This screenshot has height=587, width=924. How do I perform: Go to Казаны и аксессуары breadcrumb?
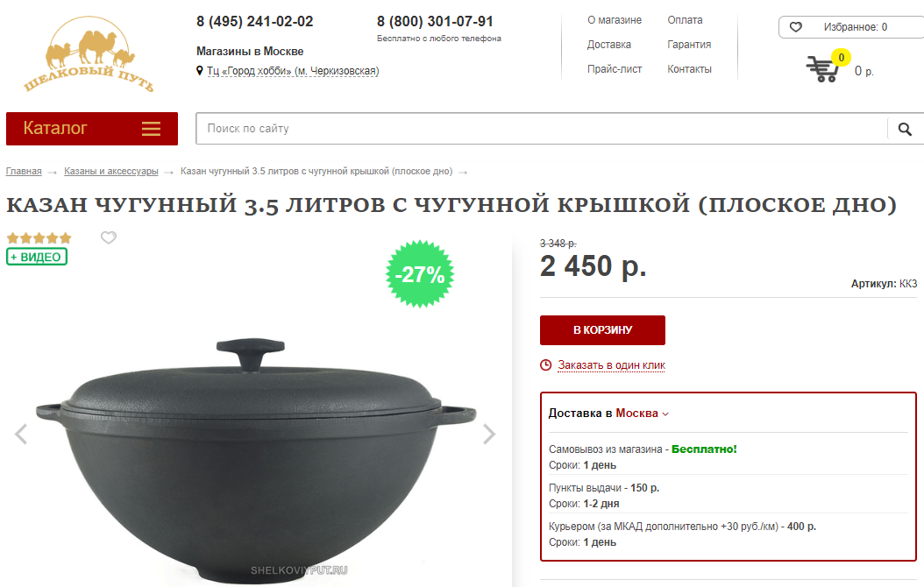[x=110, y=172]
